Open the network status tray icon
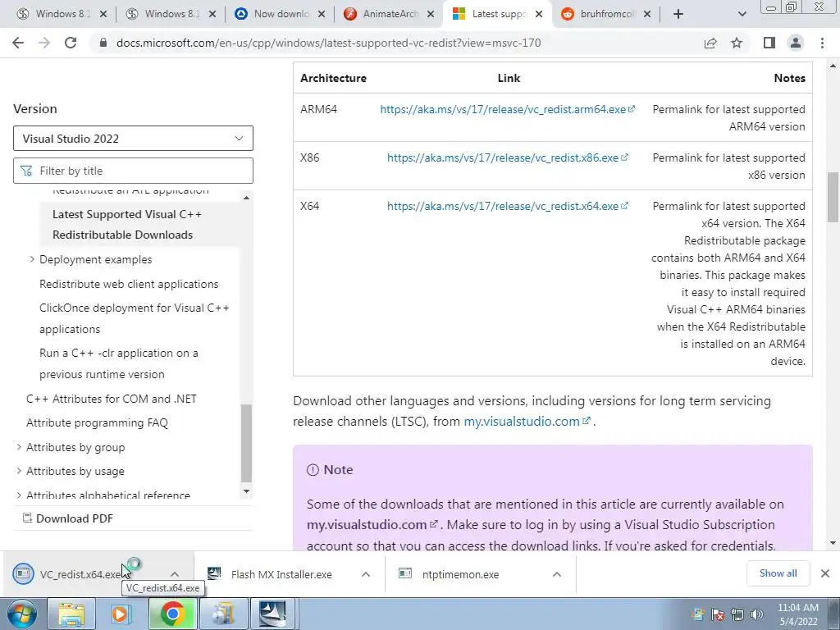The height and width of the screenshot is (630, 840). pos(737,614)
